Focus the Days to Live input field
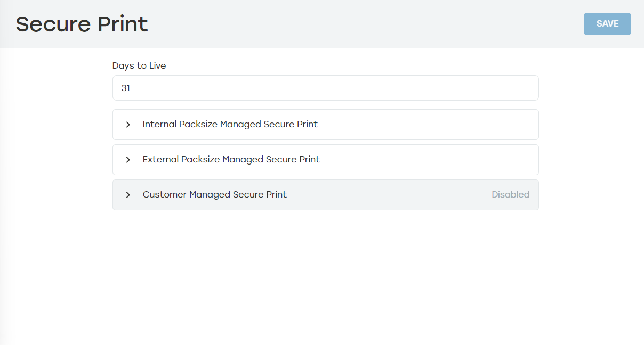The image size is (644, 345). 325,88
